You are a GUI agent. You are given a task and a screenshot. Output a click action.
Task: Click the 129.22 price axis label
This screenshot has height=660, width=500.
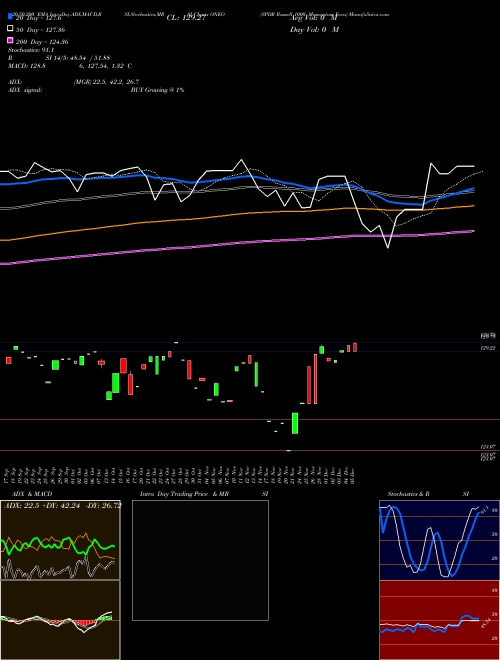488,348
